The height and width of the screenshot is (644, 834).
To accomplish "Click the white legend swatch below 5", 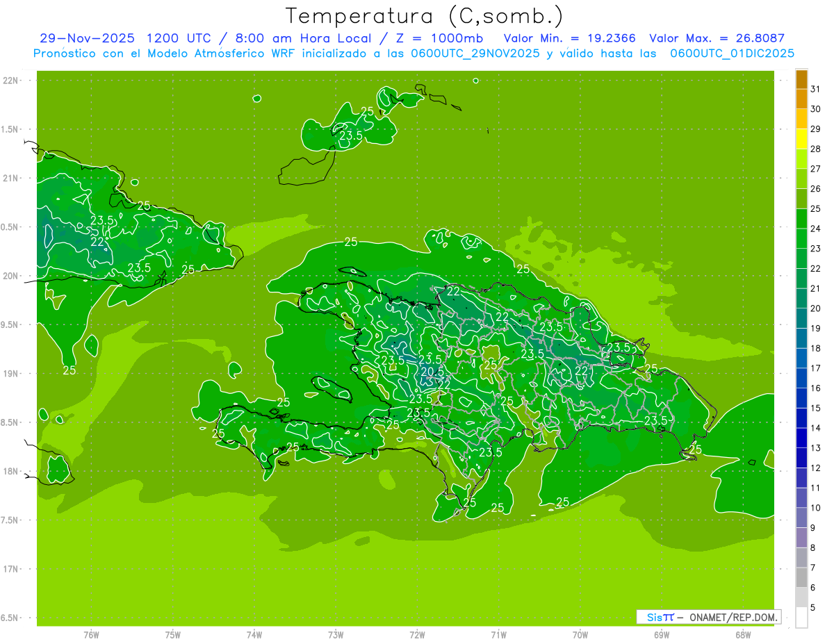I will click(801, 618).
